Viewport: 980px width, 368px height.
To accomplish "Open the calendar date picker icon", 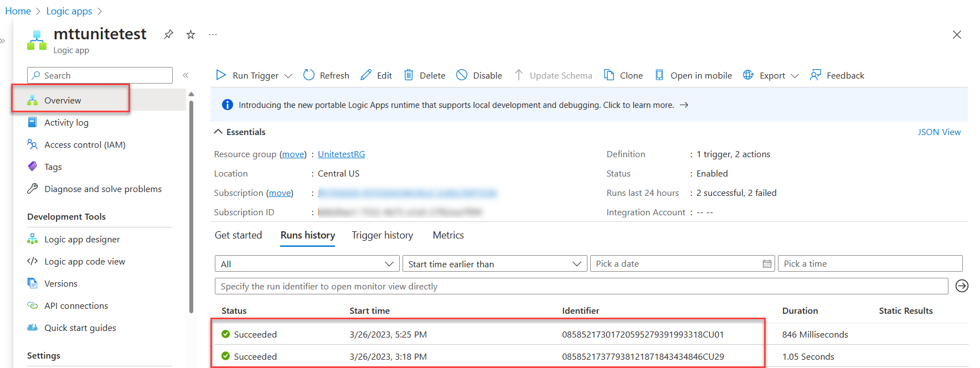I will (767, 264).
